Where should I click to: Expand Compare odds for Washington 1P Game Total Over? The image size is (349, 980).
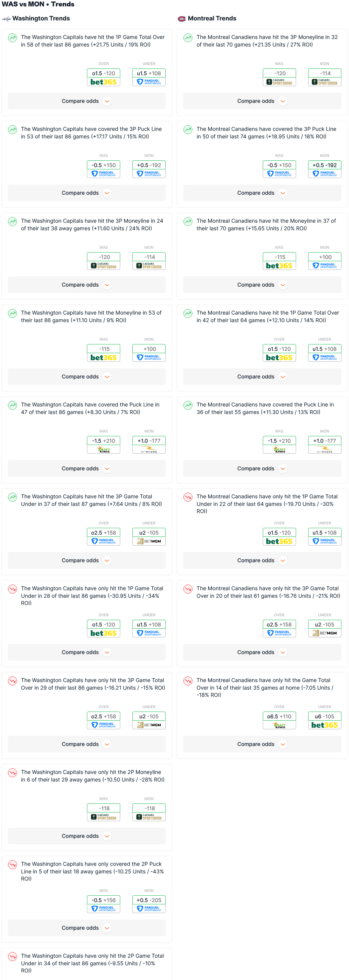(x=86, y=101)
